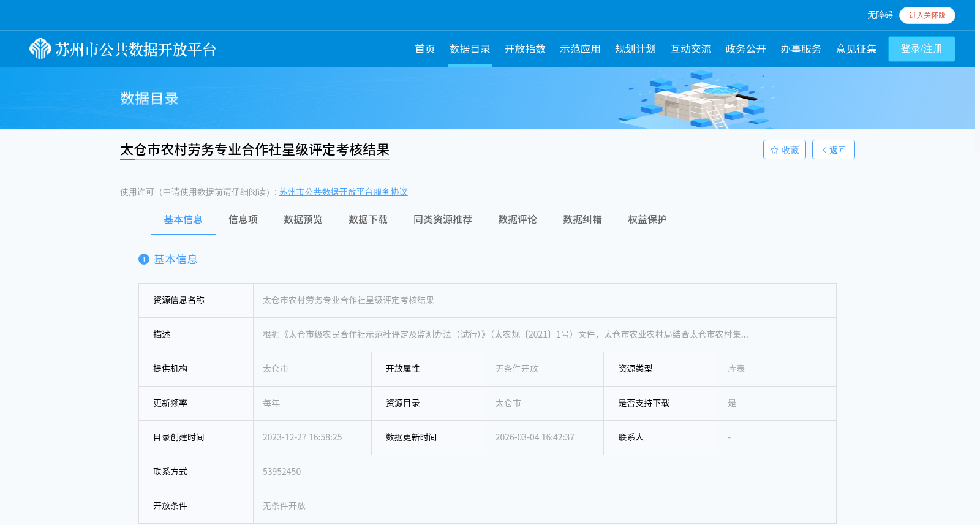Screen dimensions: 980x525
Task: Switch to the 基本信息 tab
Action: (x=183, y=219)
